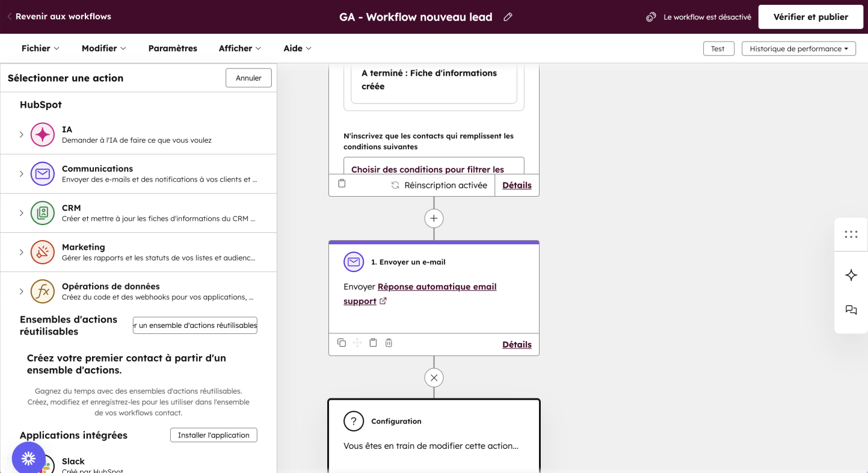
Task: Click the move icon on email action
Action: (x=357, y=343)
